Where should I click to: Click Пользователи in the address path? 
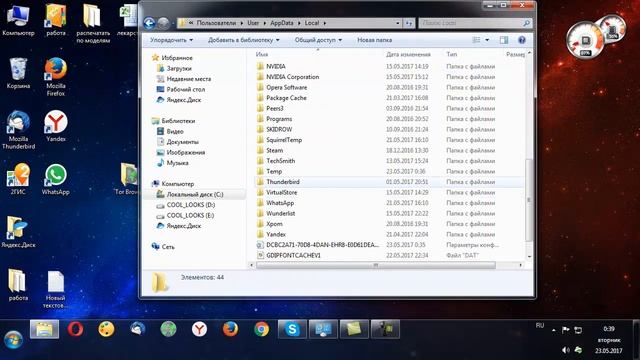click(216, 23)
